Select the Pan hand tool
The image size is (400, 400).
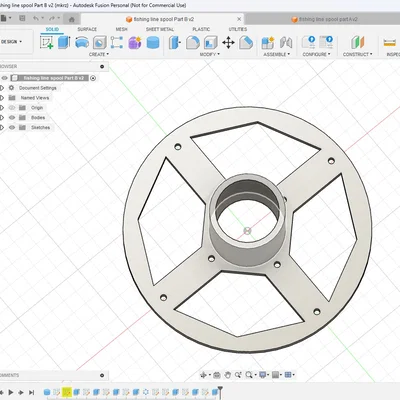[227, 375]
